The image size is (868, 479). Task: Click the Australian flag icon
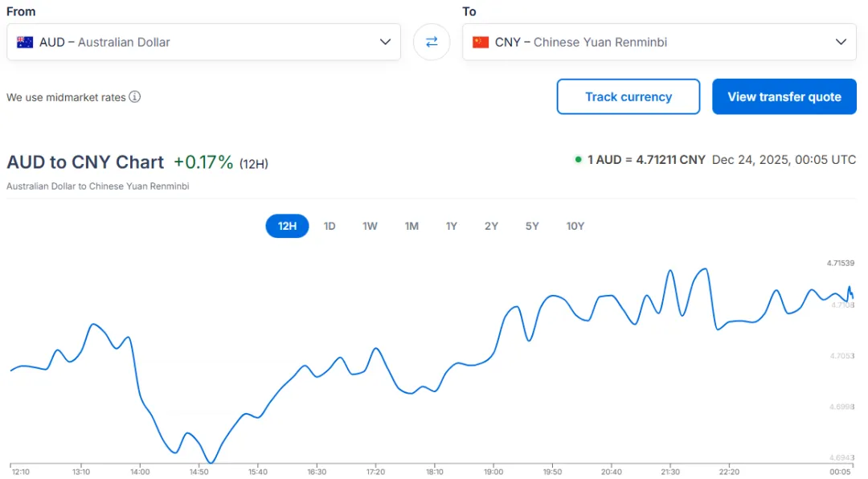point(25,42)
